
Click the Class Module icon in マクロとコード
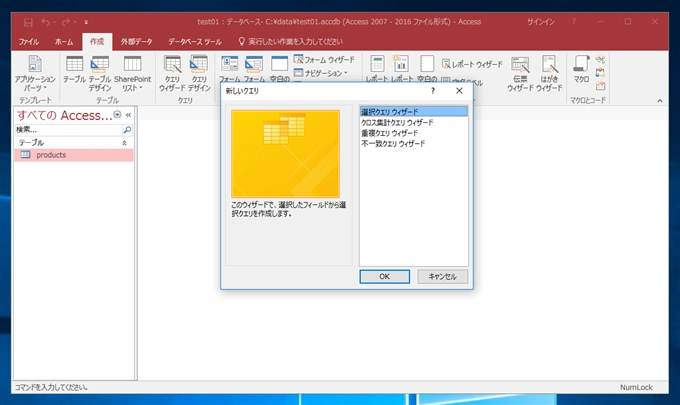(600, 72)
